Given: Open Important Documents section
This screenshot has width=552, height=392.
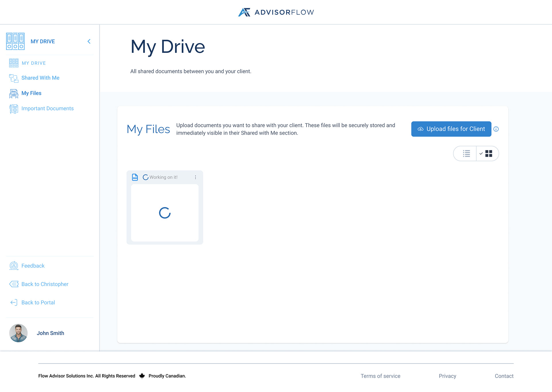Looking at the screenshot, I should point(47,108).
